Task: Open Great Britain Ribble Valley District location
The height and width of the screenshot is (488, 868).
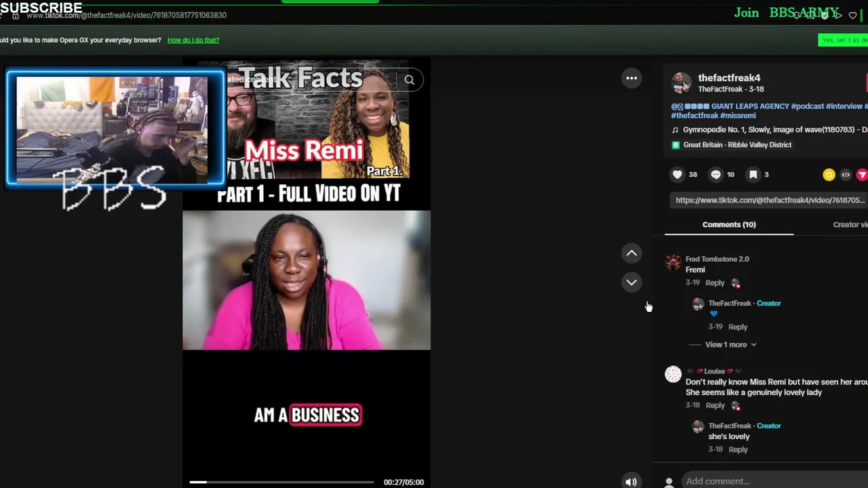Action: (737, 144)
